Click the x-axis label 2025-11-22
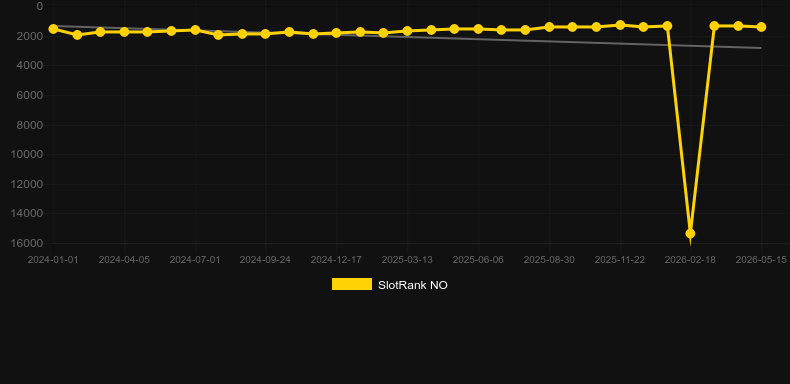The height and width of the screenshot is (384, 790). pos(620,260)
